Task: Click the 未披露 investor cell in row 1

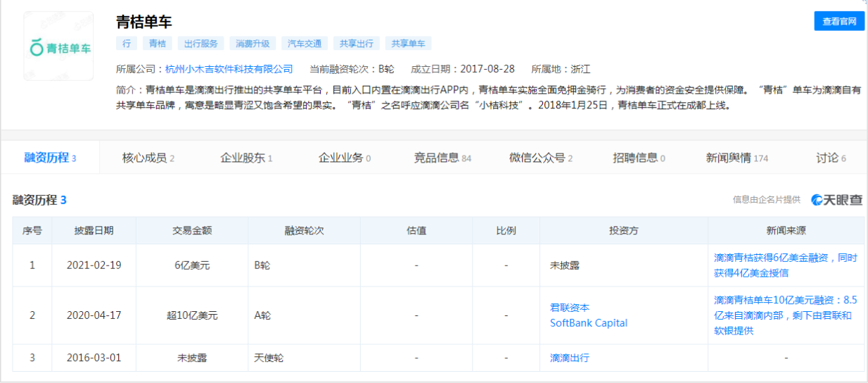Action: tap(624, 265)
